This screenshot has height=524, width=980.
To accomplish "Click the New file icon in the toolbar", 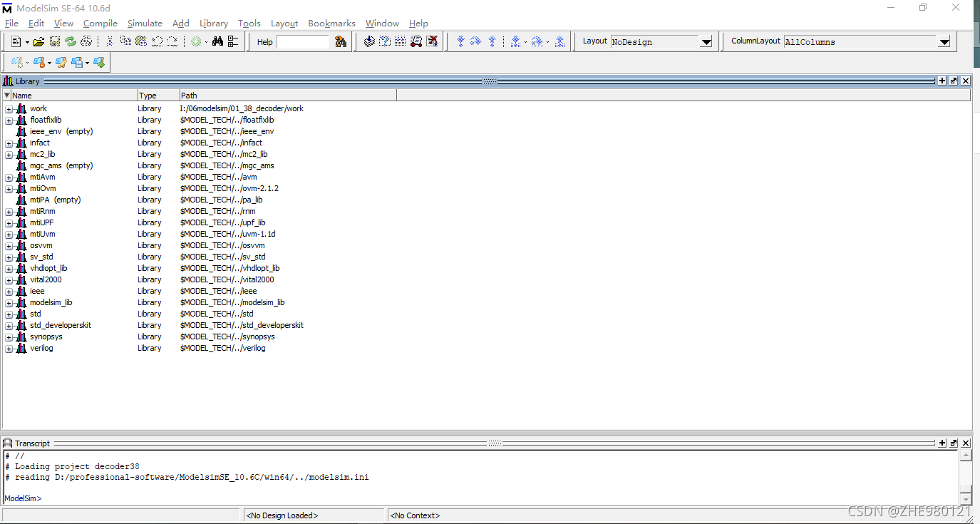I will click(x=16, y=42).
